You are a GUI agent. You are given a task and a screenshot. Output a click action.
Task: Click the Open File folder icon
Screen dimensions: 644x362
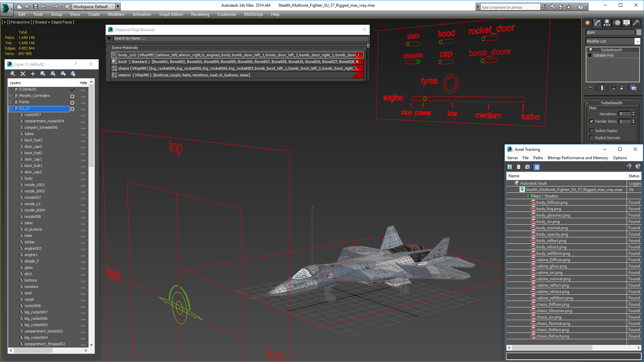click(27, 6)
